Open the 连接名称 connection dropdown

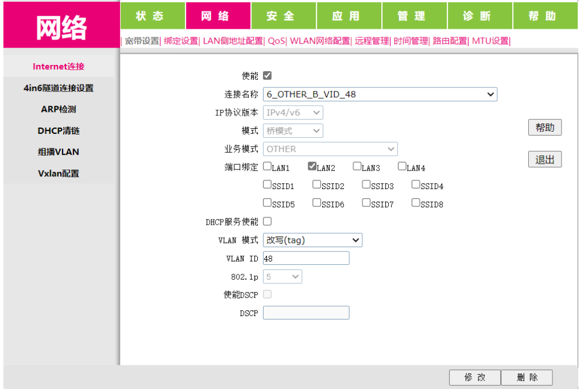pos(380,94)
